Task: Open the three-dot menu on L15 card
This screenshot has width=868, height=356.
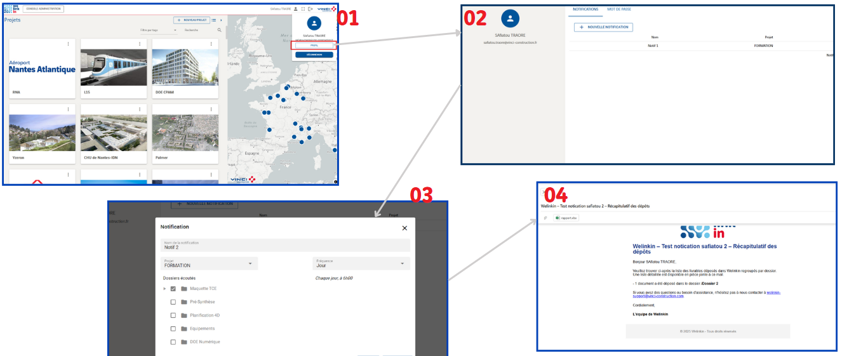Action: point(140,44)
